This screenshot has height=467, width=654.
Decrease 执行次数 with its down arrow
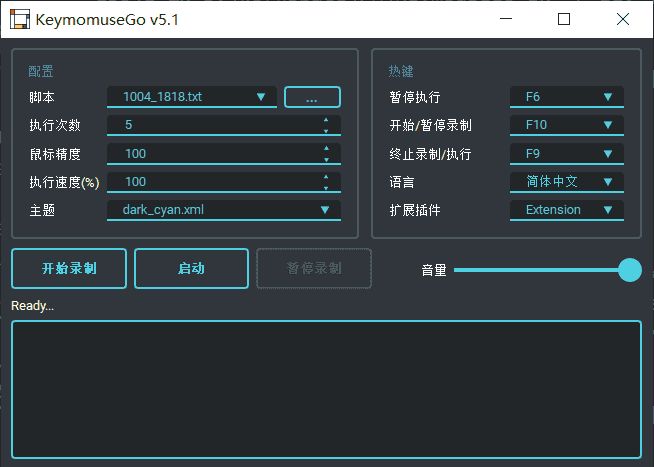(326, 131)
